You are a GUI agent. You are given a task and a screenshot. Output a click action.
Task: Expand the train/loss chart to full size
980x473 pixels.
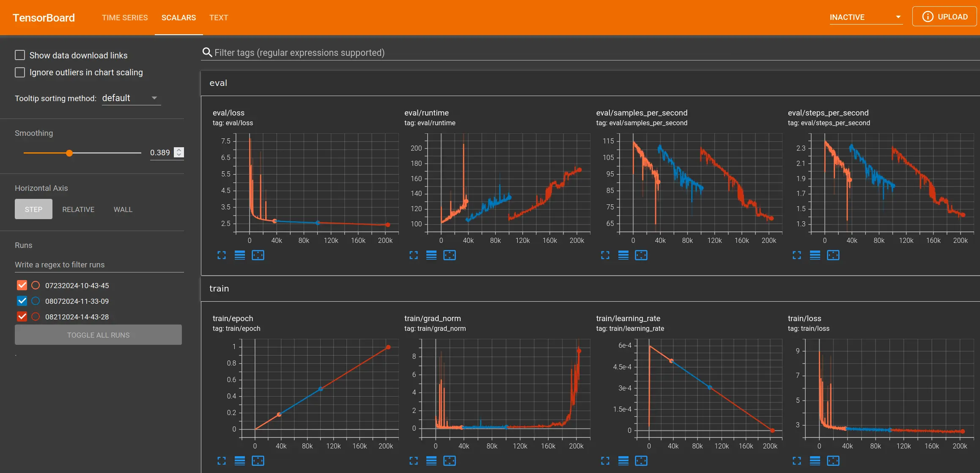797,461
